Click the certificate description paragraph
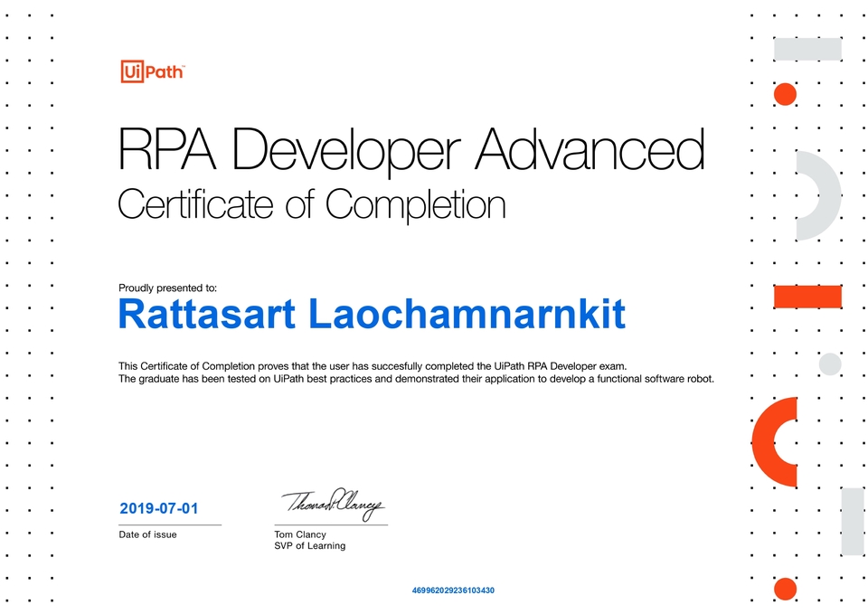 click(416, 373)
